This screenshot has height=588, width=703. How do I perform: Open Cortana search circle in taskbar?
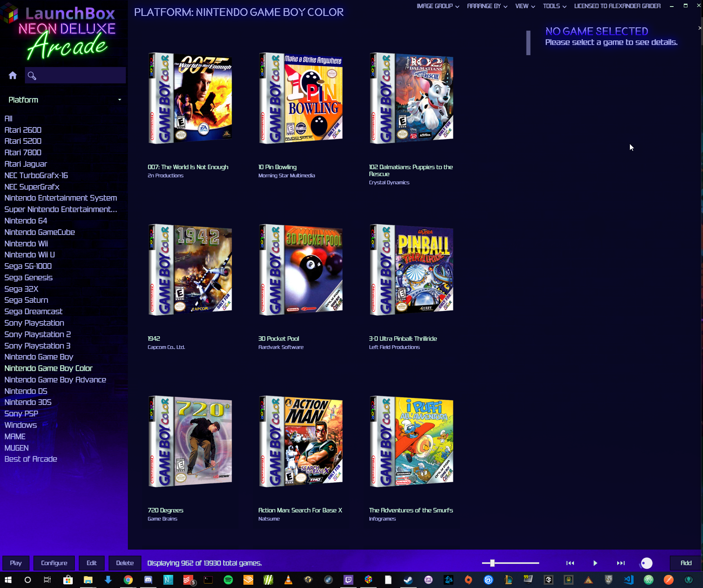28,580
